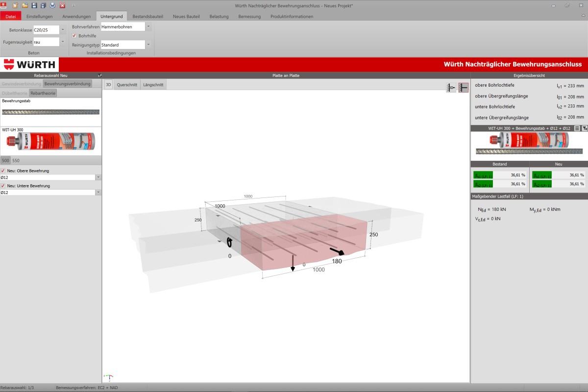
Task: Select the hinged support connection icon
Action: [451, 88]
